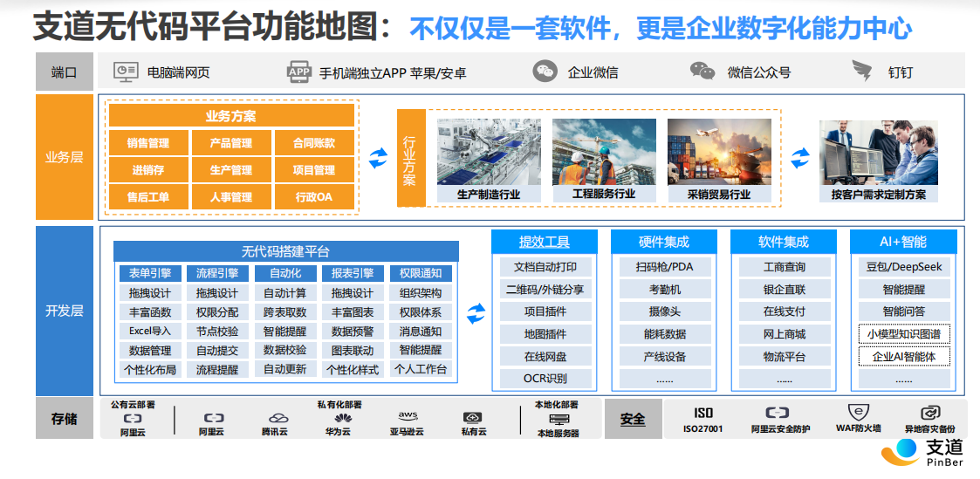Click the 阿里云 icon under 私有化部署

(214, 419)
